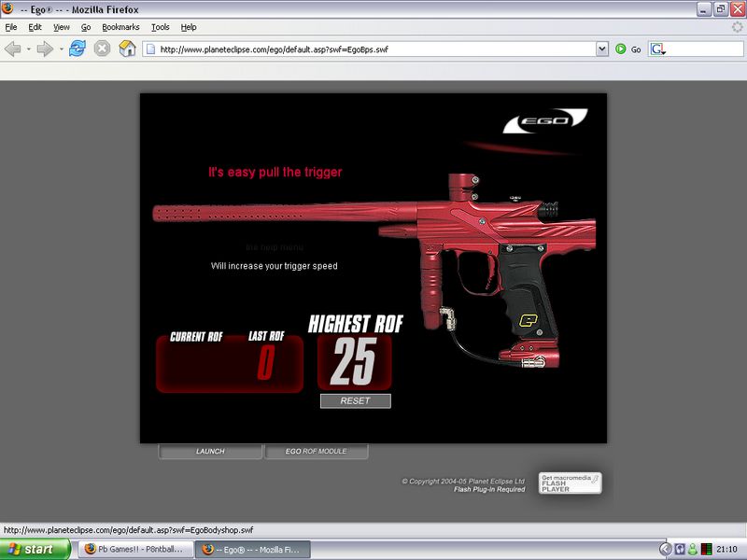Open Forward history dropdown arrow
The width and height of the screenshot is (747, 560).
tap(61, 49)
